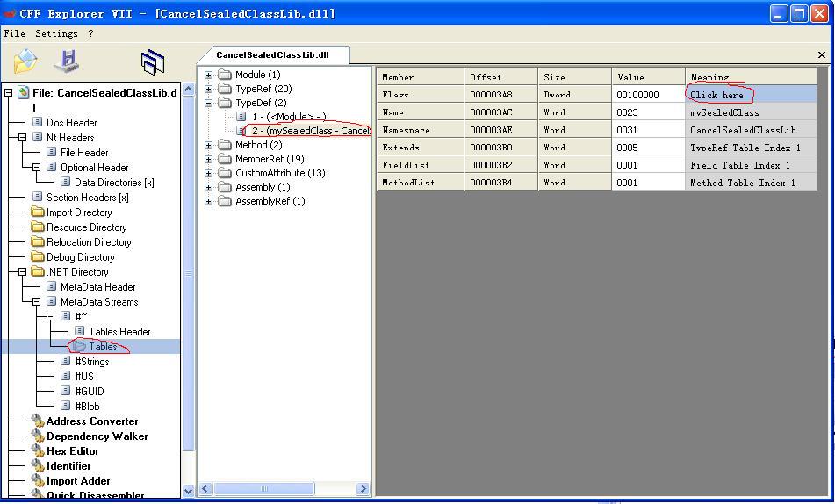Select the Tables node in the tree
Image resolution: width=835 pixels, height=504 pixels.
(x=102, y=346)
